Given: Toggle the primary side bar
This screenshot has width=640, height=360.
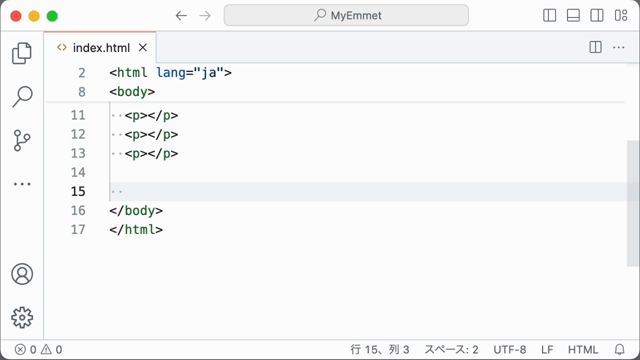Looking at the screenshot, I should (550, 16).
